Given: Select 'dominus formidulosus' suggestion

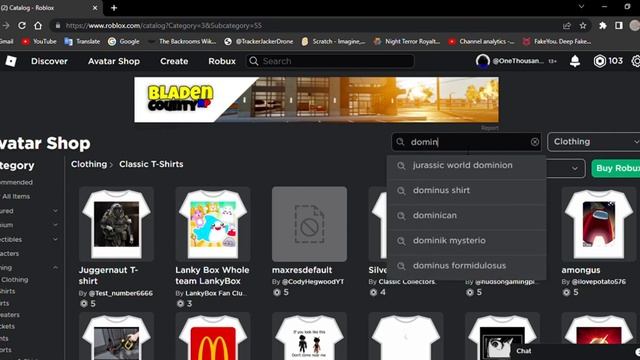Looking at the screenshot, I should [x=467, y=266].
